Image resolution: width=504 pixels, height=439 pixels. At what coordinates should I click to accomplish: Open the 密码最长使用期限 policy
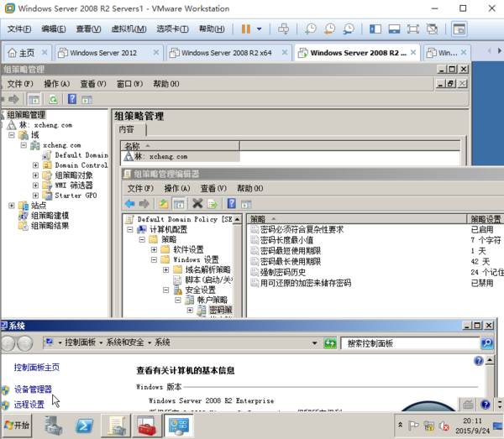click(291, 261)
